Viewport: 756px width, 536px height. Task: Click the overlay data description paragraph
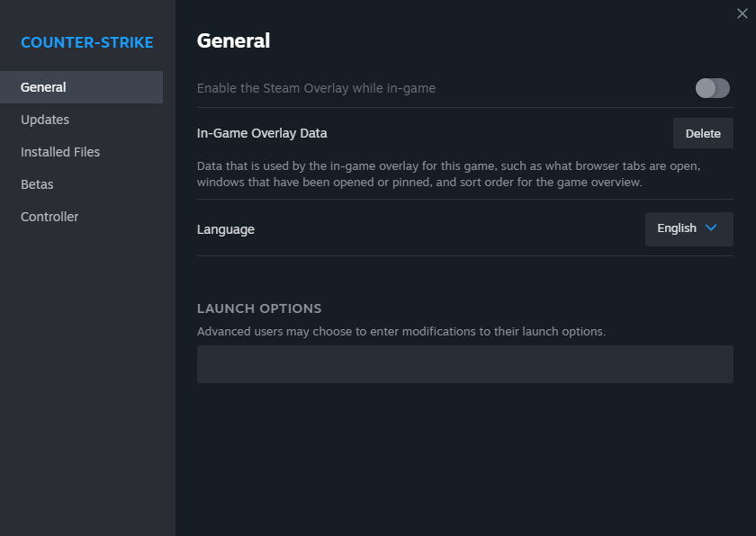pyautogui.click(x=448, y=174)
